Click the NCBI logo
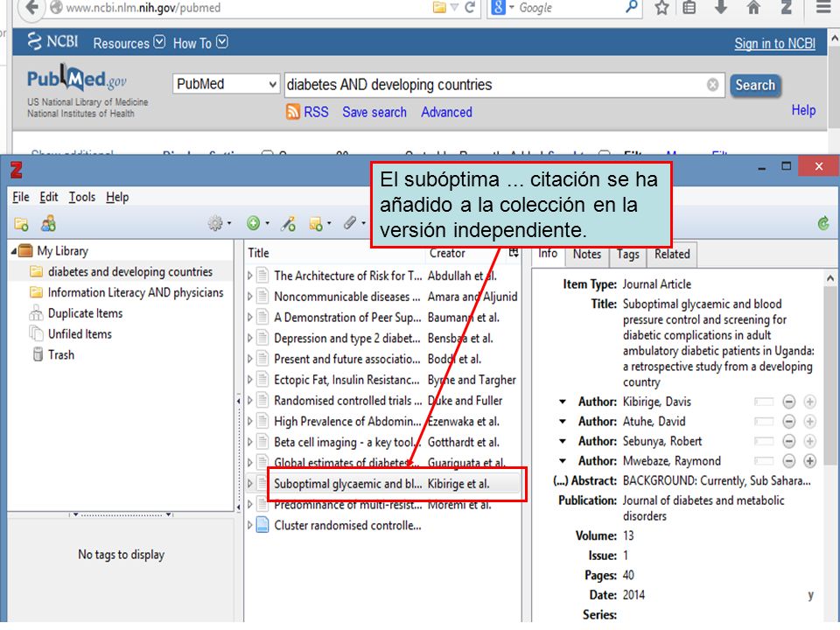The height and width of the screenshot is (630, 840). click(x=53, y=41)
